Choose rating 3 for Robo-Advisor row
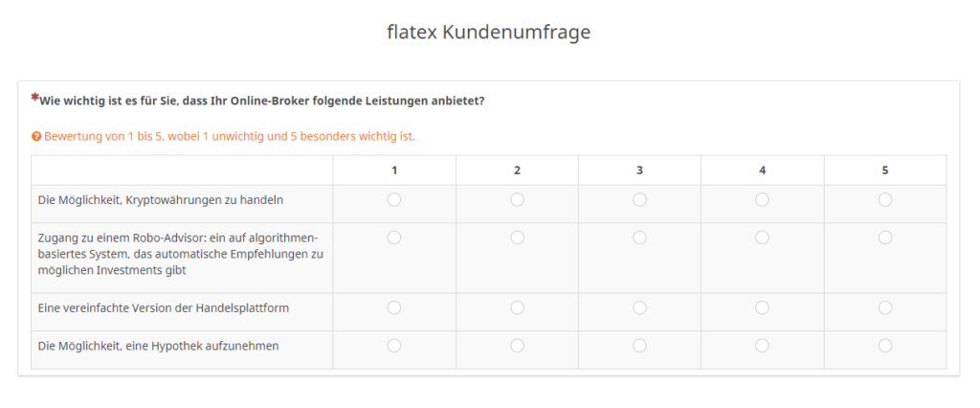This screenshot has height=408, width=980. tap(639, 238)
